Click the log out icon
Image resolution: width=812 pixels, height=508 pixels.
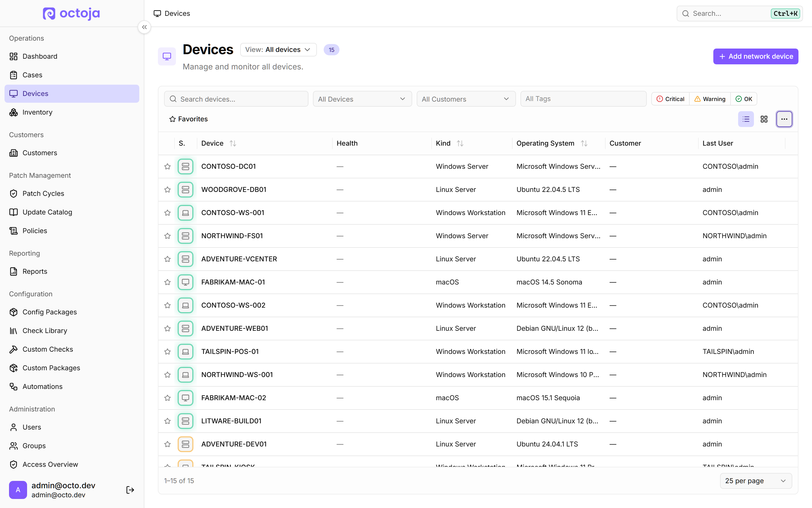pyautogui.click(x=130, y=490)
